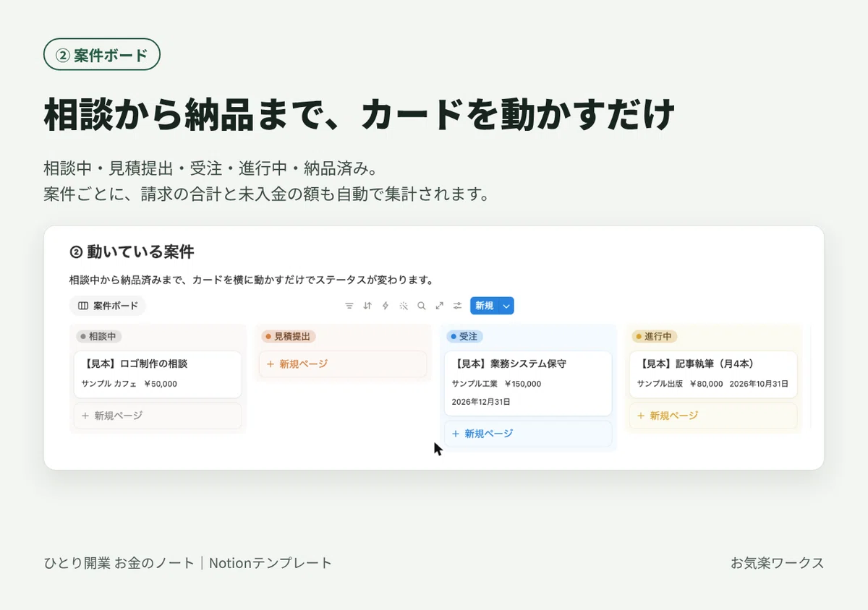Click the サンプル工業 client name
The height and width of the screenshot is (610, 868).
pos(475,384)
